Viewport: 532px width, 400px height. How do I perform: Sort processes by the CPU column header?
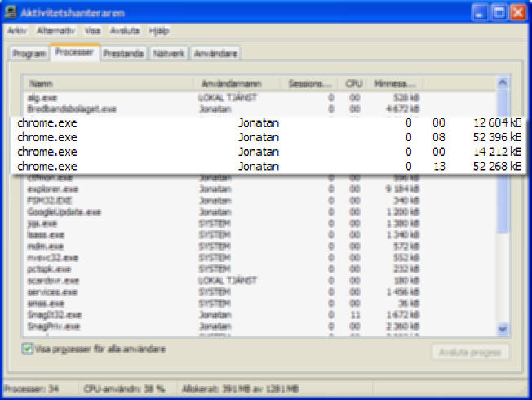point(352,83)
